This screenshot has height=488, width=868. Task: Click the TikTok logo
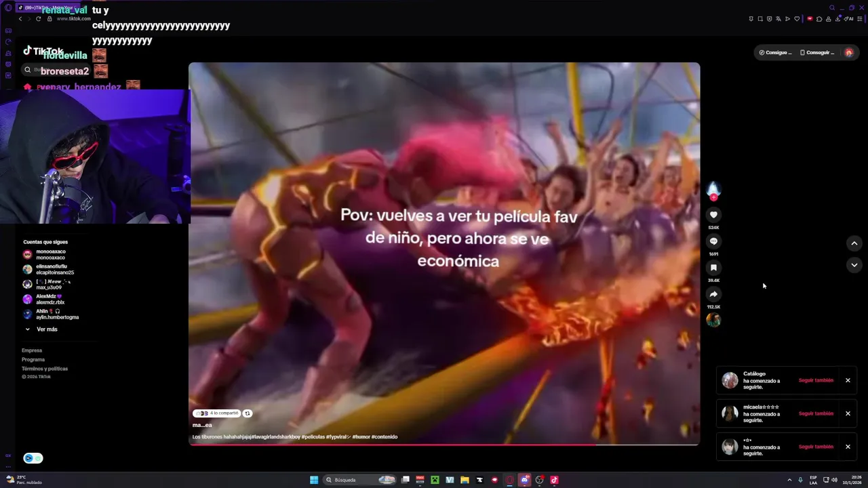point(43,51)
